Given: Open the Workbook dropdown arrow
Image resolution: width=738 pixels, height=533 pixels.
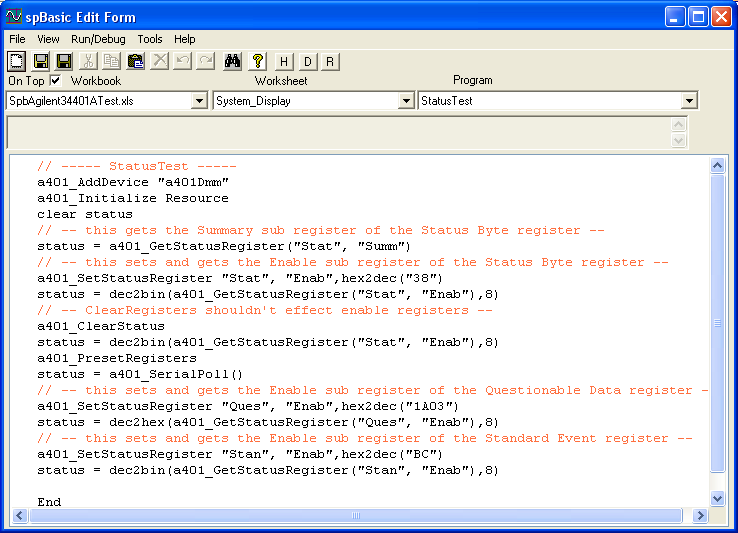Looking at the screenshot, I should point(199,101).
